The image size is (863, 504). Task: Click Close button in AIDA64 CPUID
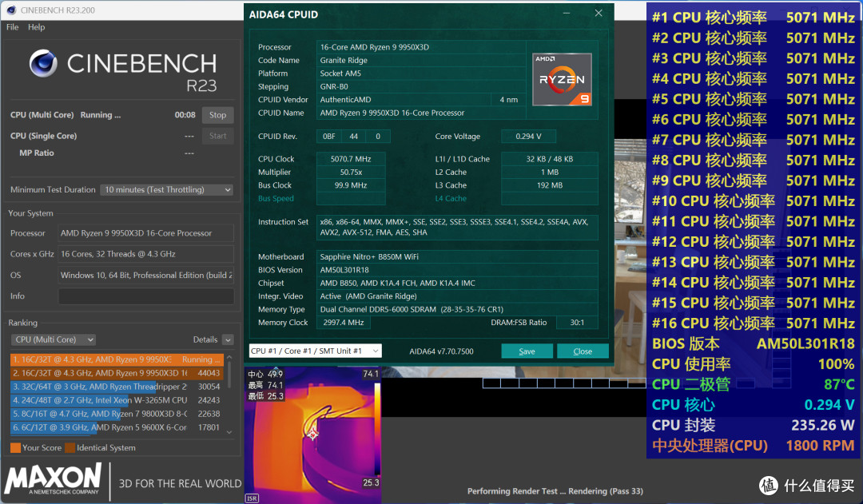pyautogui.click(x=583, y=351)
